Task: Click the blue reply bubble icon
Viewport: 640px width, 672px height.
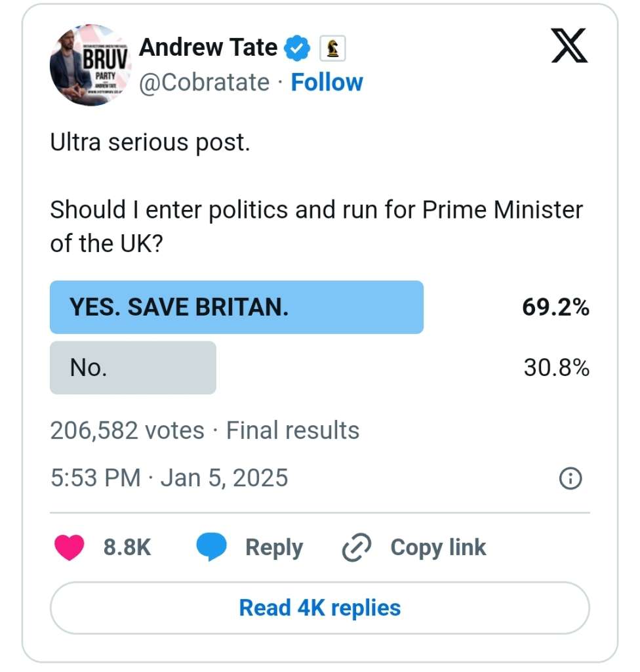Action: tap(211, 547)
